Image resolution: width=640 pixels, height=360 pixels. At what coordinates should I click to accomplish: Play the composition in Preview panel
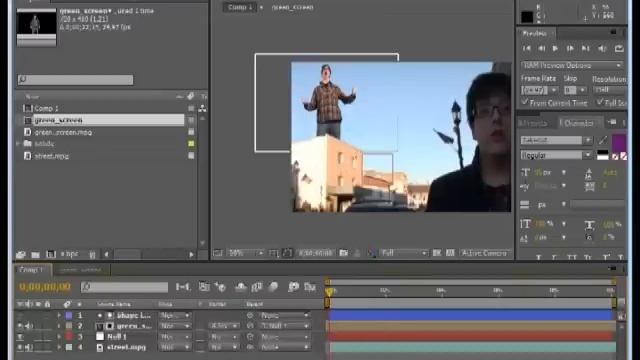555,48
